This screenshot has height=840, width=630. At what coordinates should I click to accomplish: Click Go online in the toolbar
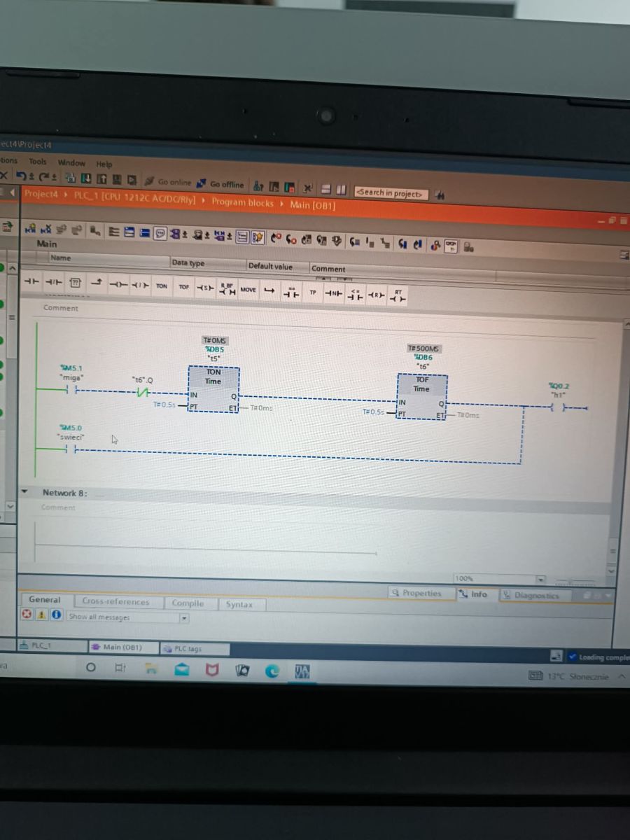[x=168, y=182]
